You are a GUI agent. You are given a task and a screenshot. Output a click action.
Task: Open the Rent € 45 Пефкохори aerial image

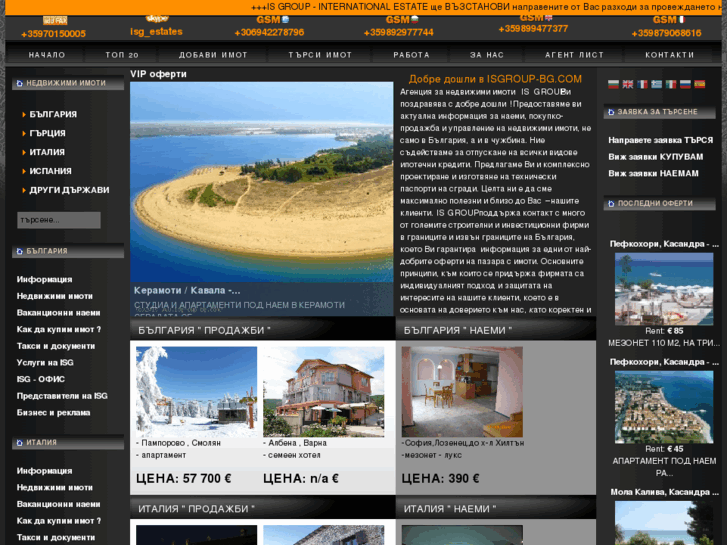[x=664, y=407]
